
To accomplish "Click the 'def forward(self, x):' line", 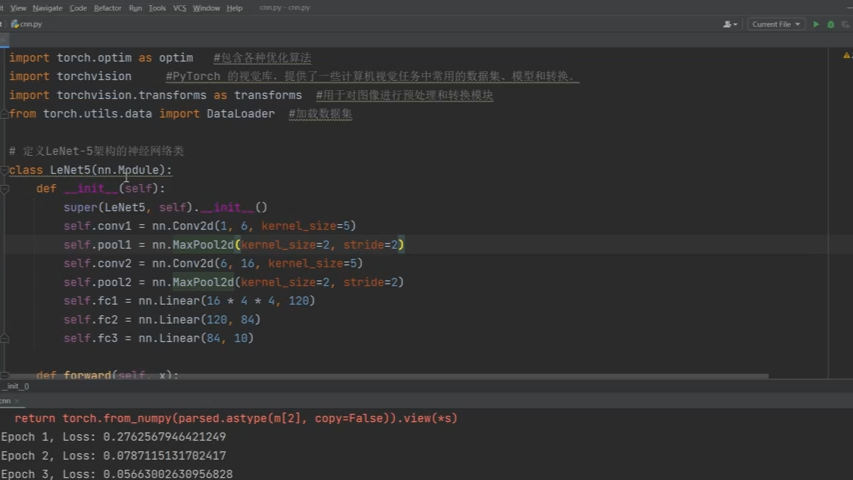I will (x=107, y=375).
